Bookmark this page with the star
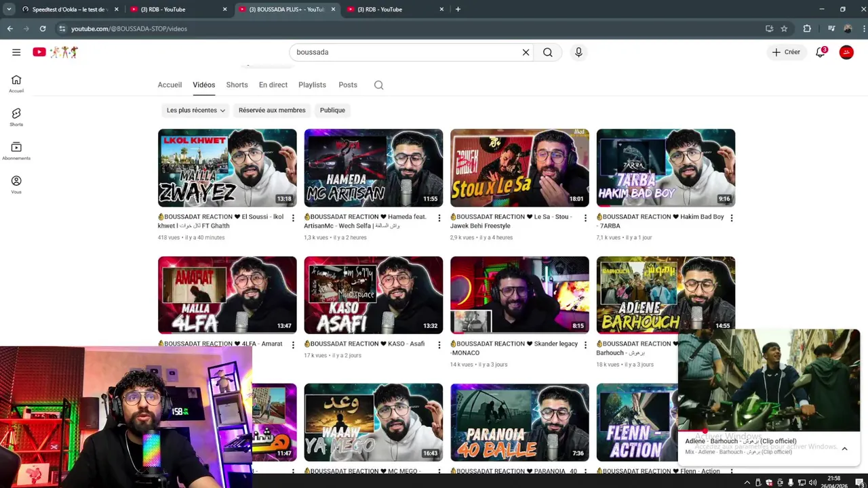This screenshot has width=868, height=488. coord(784,28)
